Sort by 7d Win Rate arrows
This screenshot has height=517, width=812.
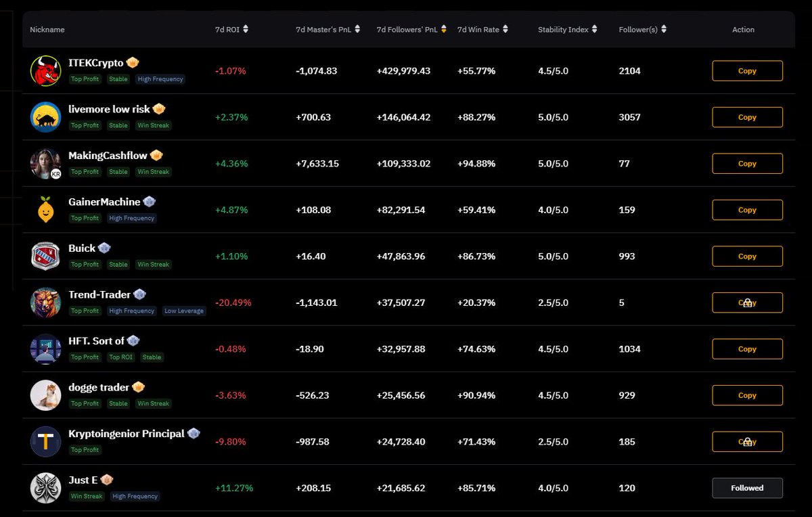[x=505, y=29]
